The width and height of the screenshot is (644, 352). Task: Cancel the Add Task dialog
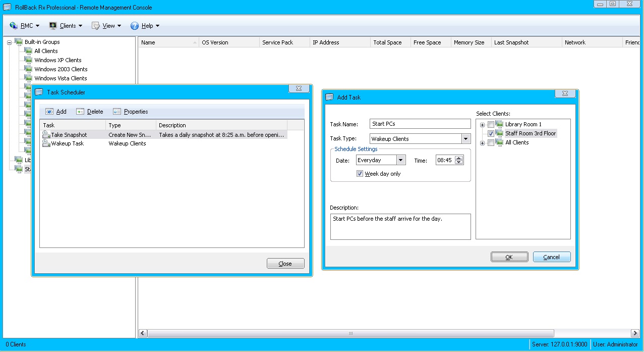(x=552, y=257)
